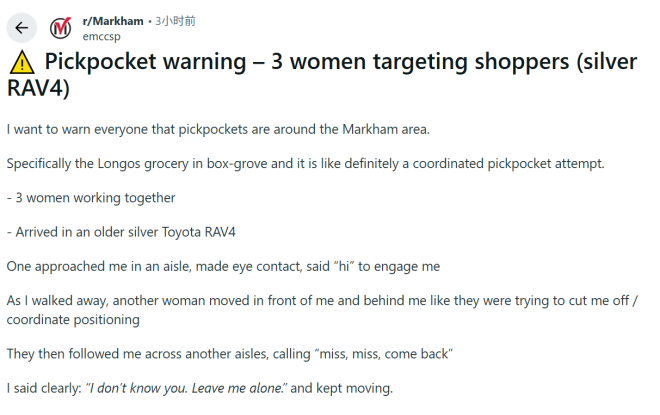660x415 pixels.
Task: Click the words "and kept moving."
Action: pyautogui.click(x=343, y=387)
